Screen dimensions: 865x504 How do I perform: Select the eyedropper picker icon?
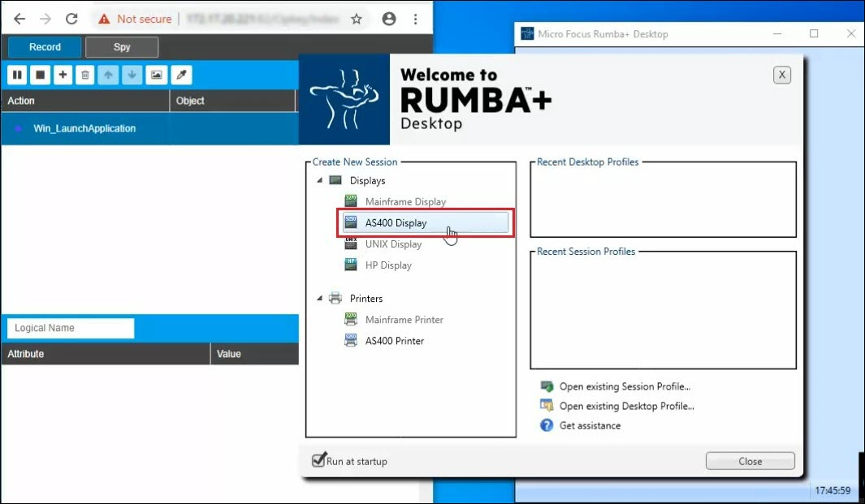pos(181,75)
